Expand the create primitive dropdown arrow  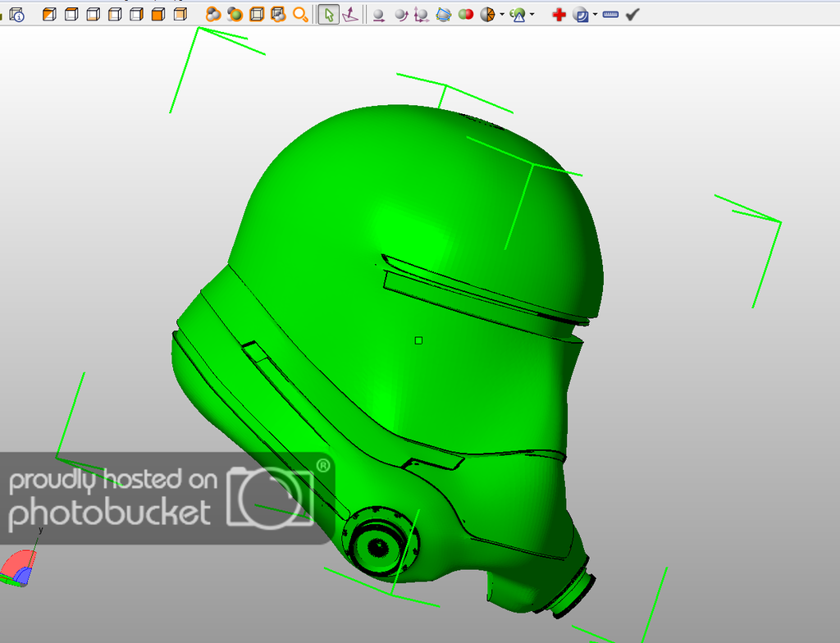(596, 15)
